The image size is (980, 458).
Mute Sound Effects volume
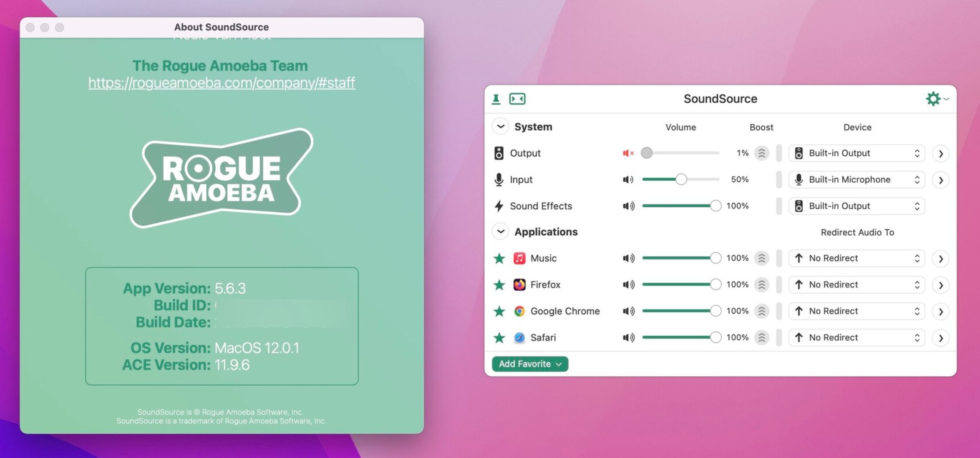[x=628, y=206]
